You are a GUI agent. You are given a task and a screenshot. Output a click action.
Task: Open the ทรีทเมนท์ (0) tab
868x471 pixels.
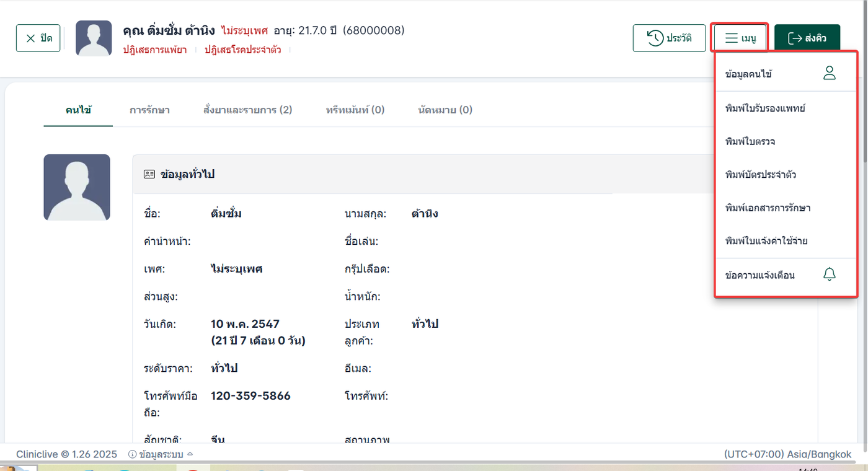[x=355, y=110]
